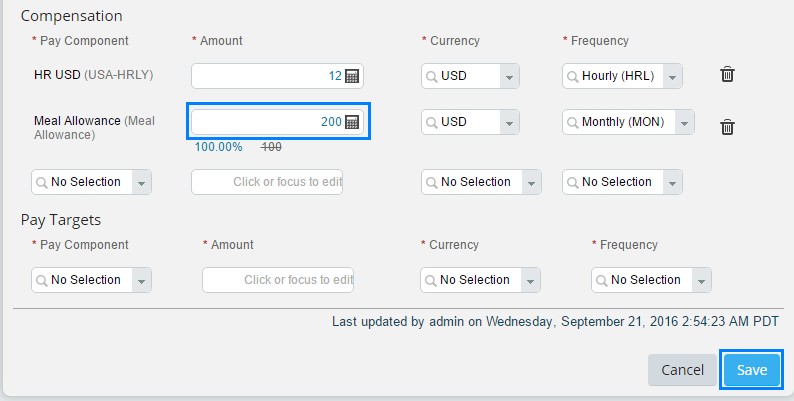794x401 pixels.
Task: Open calculator icon in HR USD amount field
Action: click(352, 76)
